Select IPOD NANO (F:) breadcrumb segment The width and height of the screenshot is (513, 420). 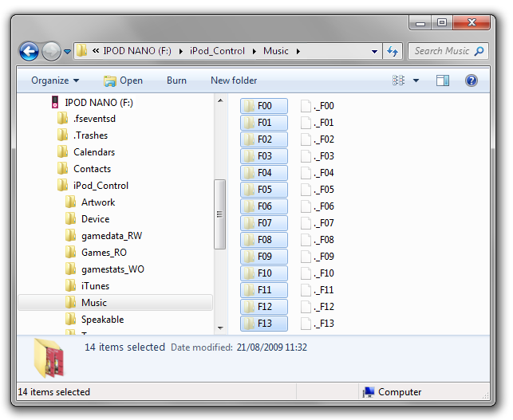(137, 51)
